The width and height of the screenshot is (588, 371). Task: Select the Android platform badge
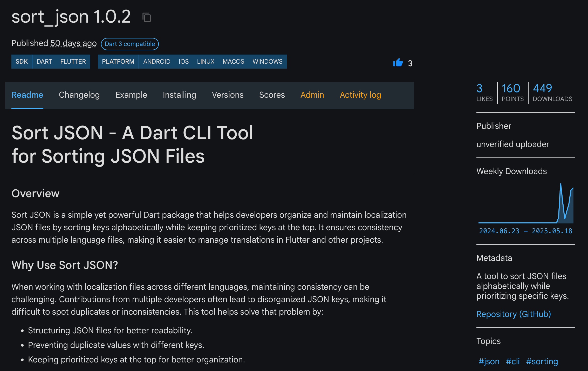156,62
